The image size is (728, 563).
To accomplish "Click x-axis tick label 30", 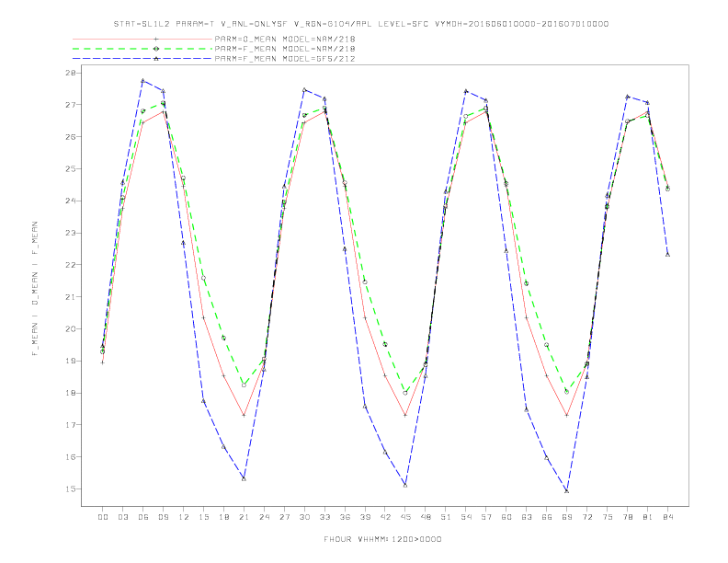I will 304,517.
